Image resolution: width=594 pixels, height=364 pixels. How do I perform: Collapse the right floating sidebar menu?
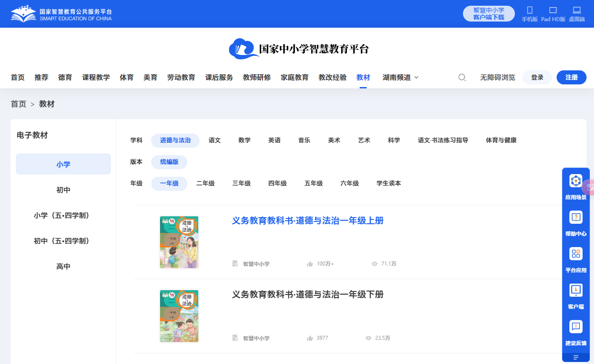click(x=576, y=357)
